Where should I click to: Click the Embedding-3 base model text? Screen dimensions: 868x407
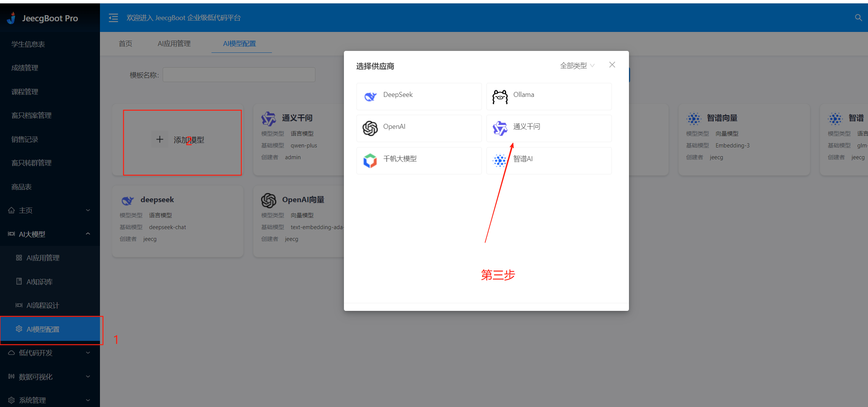click(732, 146)
